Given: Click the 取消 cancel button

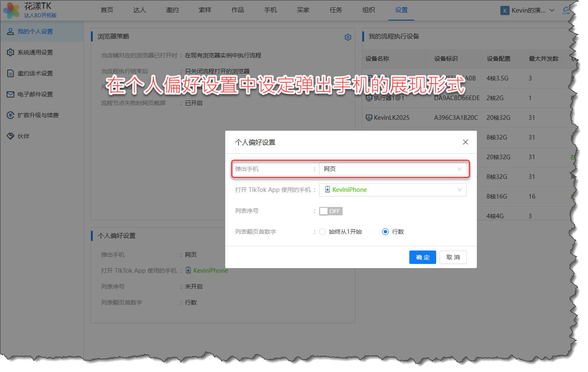Looking at the screenshot, I should tap(453, 257).
